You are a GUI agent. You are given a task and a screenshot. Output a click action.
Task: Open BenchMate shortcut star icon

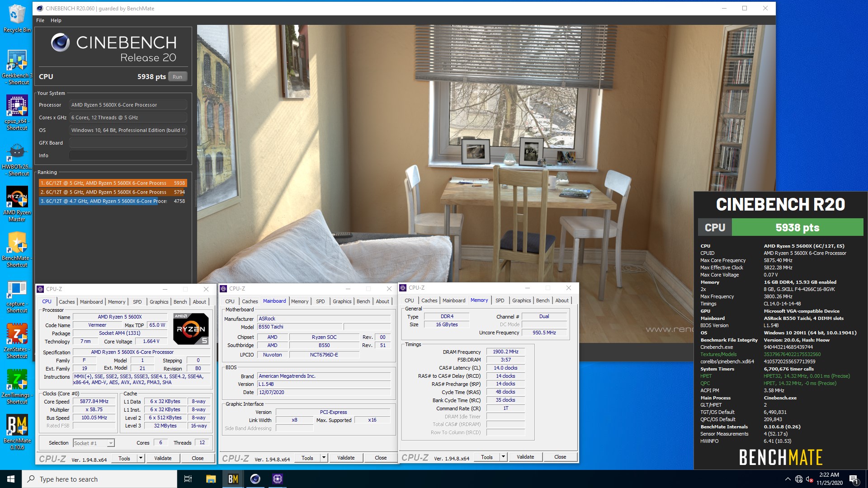(17, 249)
